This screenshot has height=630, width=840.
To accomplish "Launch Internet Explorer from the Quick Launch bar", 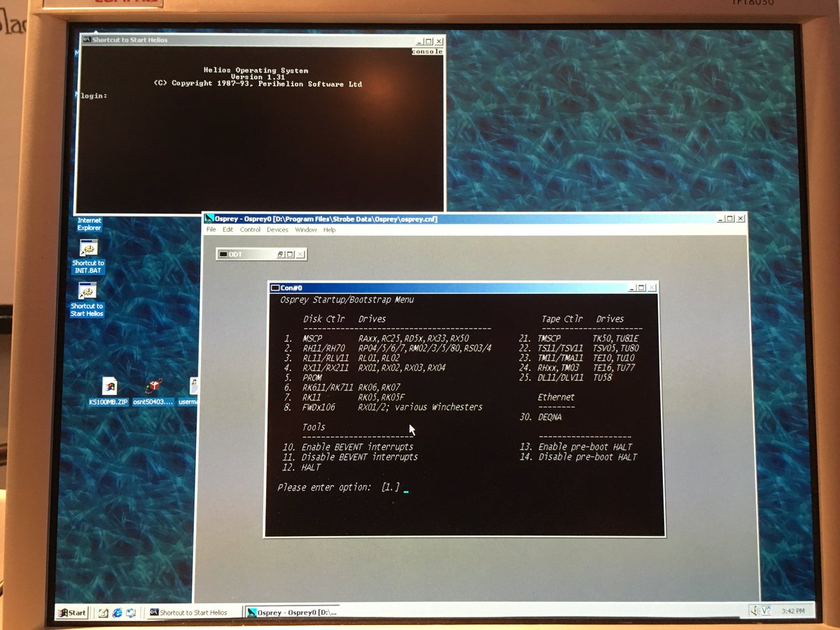I will click(116, 612).
